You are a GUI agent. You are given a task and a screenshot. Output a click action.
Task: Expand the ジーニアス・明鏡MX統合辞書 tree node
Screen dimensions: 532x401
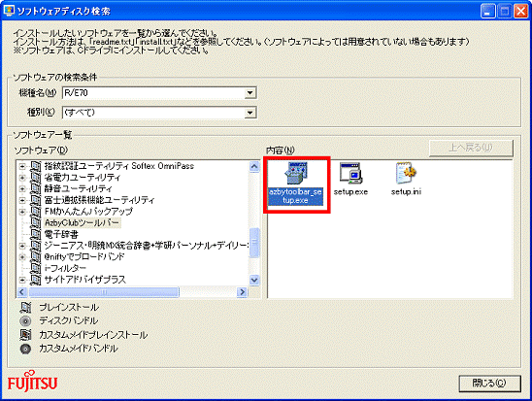click(x=22, y=246)
